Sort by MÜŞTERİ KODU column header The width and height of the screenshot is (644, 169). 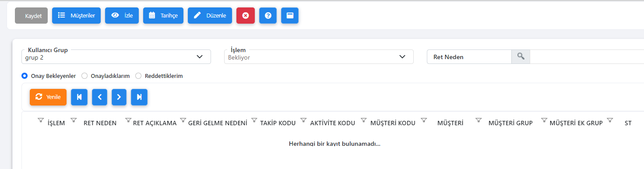393,123
